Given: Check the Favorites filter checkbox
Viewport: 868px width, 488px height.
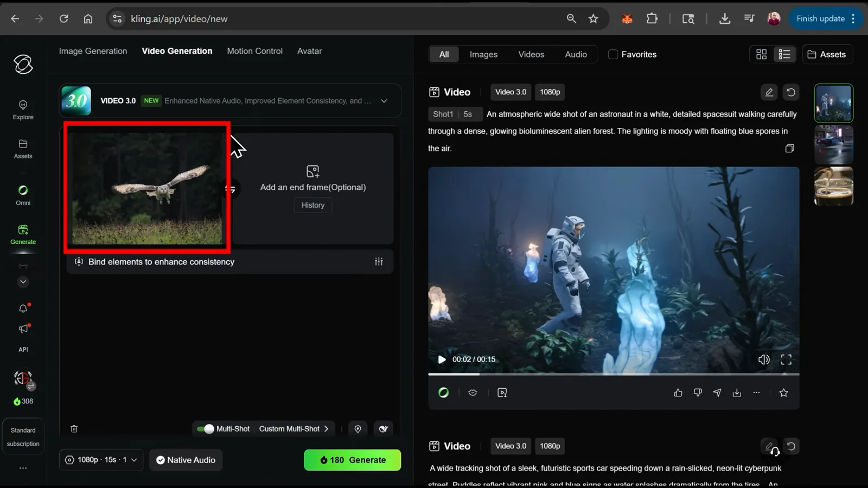Looking at the screenshot, I should point(613,54).
